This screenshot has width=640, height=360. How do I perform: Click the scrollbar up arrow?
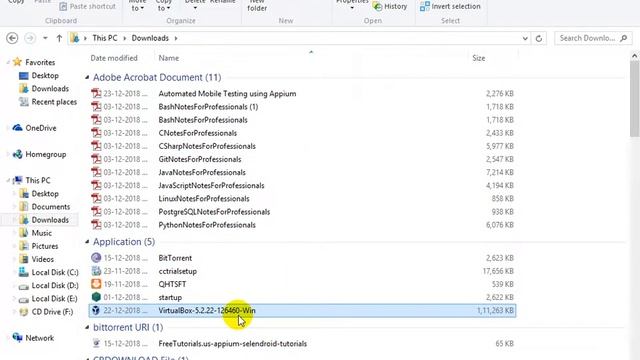click(x=634, y=56)
